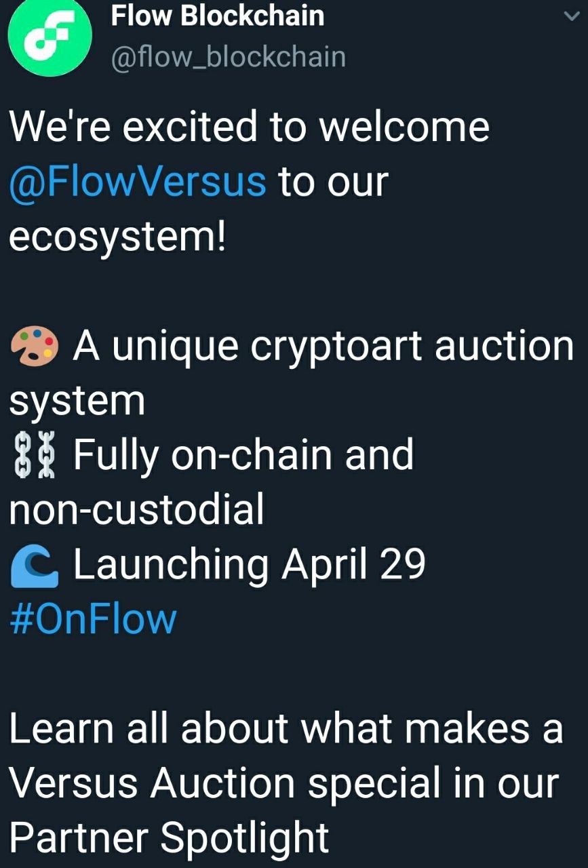Tap the word "ecosystem!"
The width and height of the screenshot is (588, 868).
point(117,237)
